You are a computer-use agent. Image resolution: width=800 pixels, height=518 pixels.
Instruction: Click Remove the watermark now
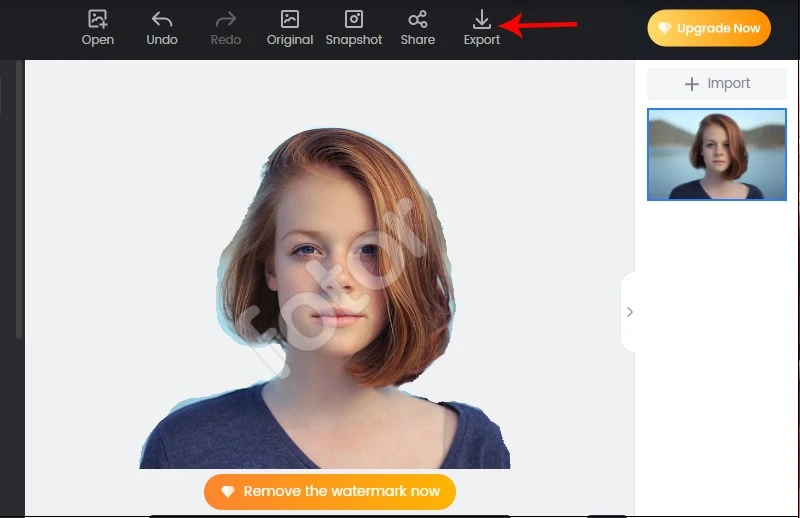tap(341, 491)
